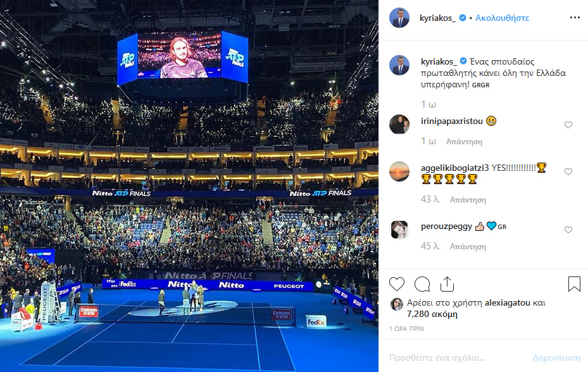Open perouzpeggy's profile avatar
The height and width of the screenshot is (372, 588).
point(399,230)
